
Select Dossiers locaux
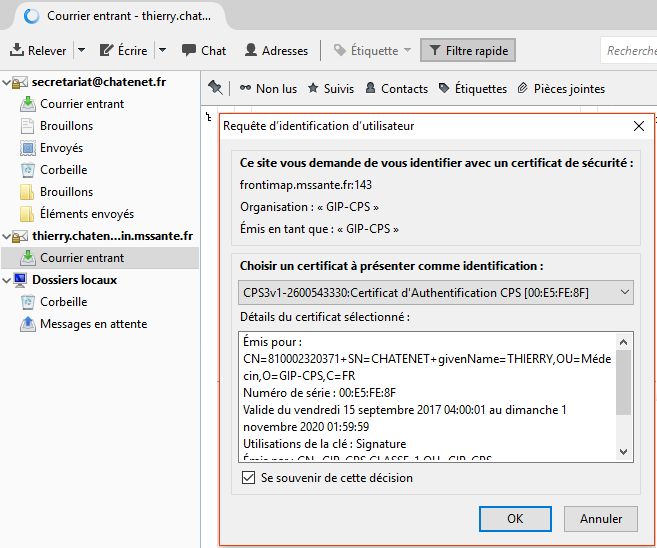pyautogui.click(x=74, y=280)
